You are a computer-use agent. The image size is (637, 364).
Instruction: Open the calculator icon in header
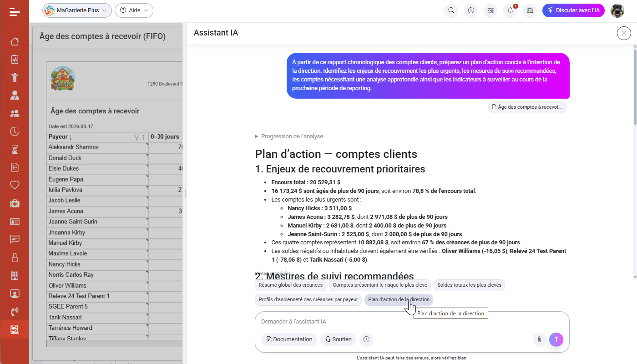[x=530, y=10]
